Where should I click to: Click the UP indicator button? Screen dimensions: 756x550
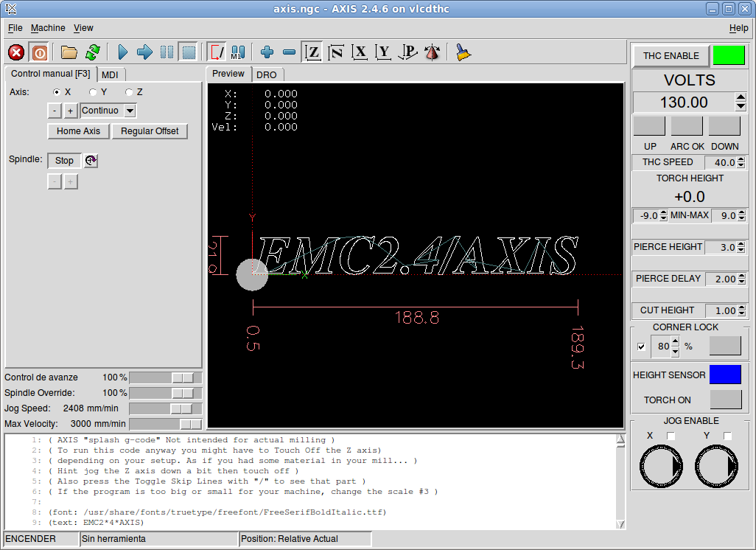tap(649, 126)
